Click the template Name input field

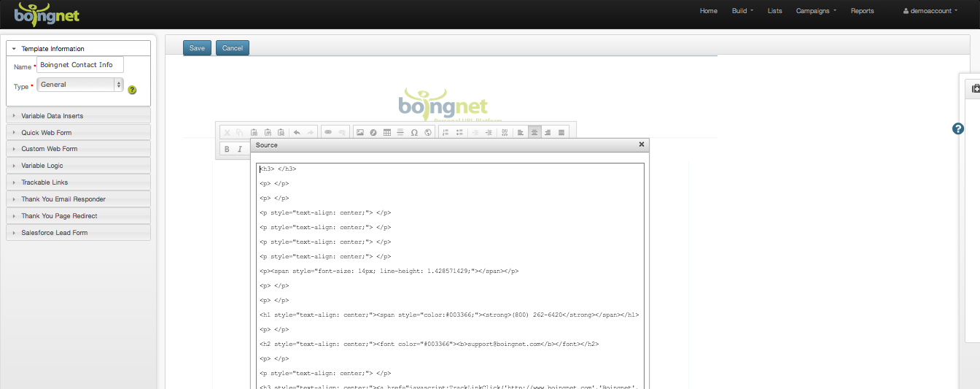point(80,65)
